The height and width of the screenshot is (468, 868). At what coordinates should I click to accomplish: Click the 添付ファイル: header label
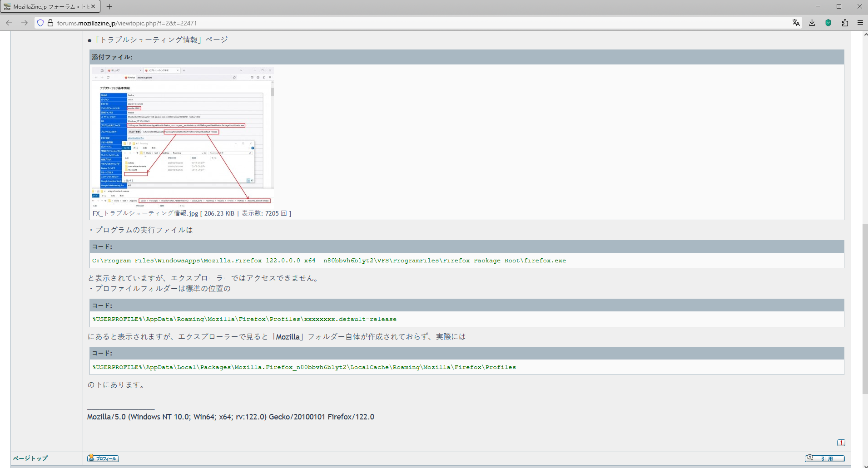click(112, 57)
